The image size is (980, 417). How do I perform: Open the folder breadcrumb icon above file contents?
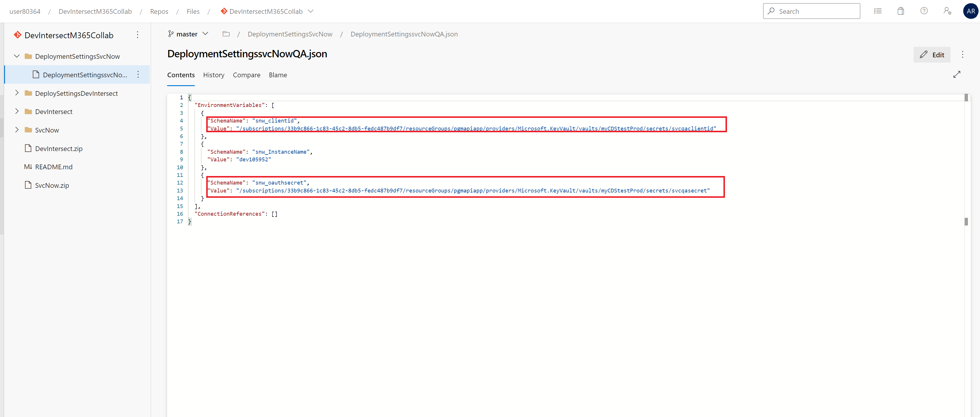(x=226, y=34)
